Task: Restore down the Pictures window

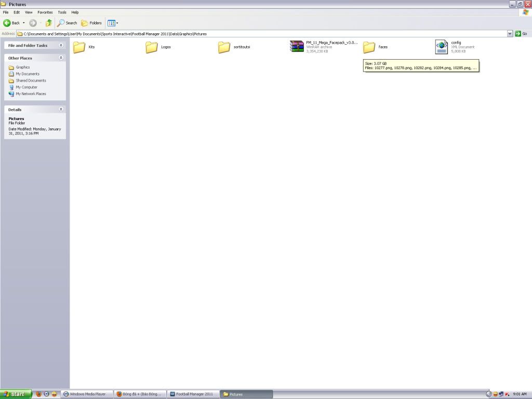Action: coord(520,4)
